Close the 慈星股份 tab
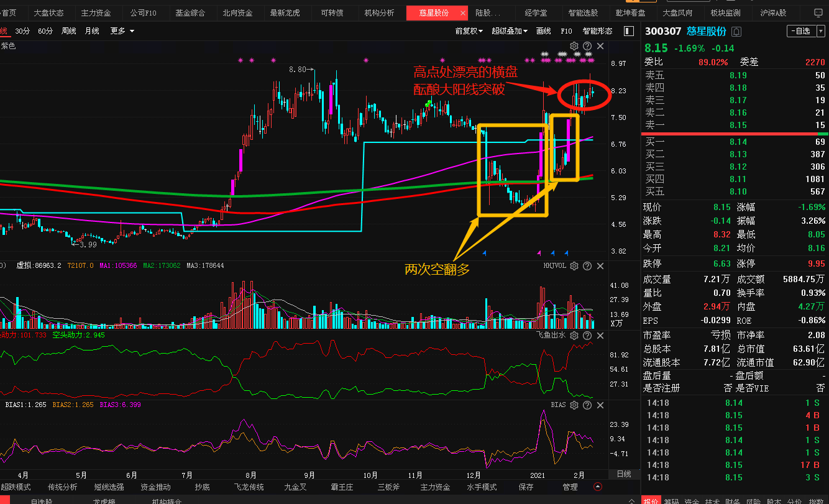The image size is (829, 504). click(462, 13)
